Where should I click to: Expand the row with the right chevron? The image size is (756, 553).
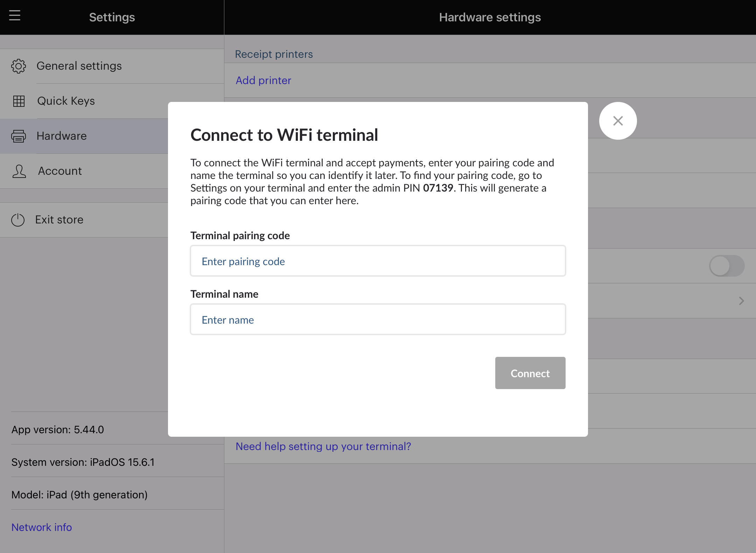(x=741, y=300)
